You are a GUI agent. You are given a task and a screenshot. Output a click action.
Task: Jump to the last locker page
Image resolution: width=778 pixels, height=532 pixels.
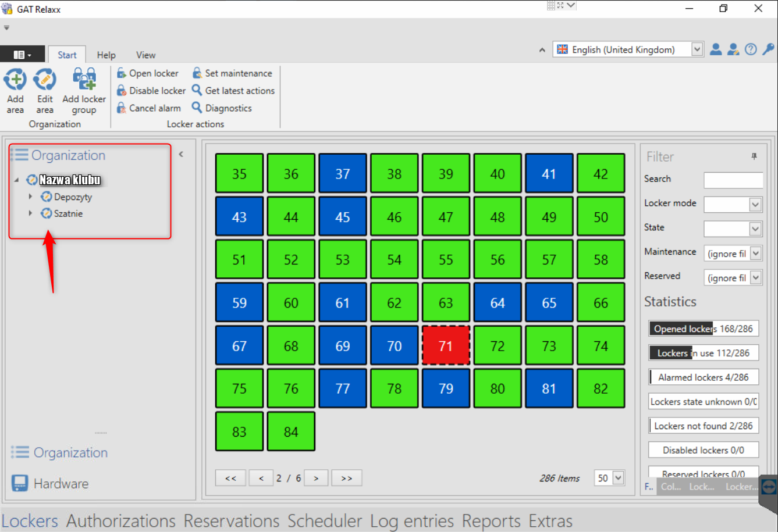(x=347, y=478)
